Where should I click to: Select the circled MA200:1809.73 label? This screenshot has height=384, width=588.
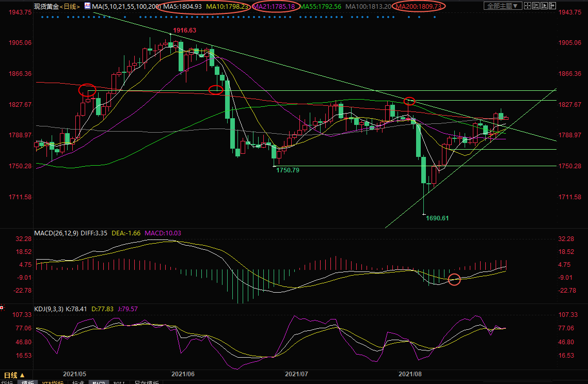418,7
